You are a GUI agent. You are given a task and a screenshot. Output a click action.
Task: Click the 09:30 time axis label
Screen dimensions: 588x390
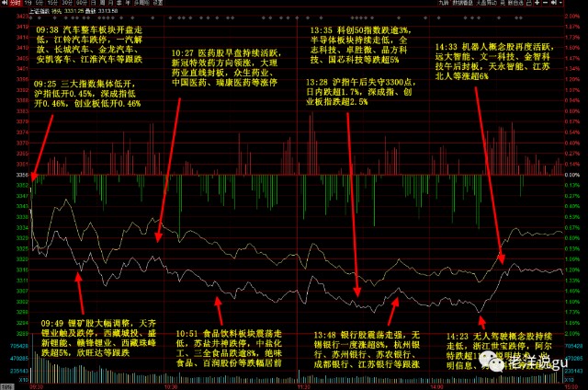[x=37, y=386]
